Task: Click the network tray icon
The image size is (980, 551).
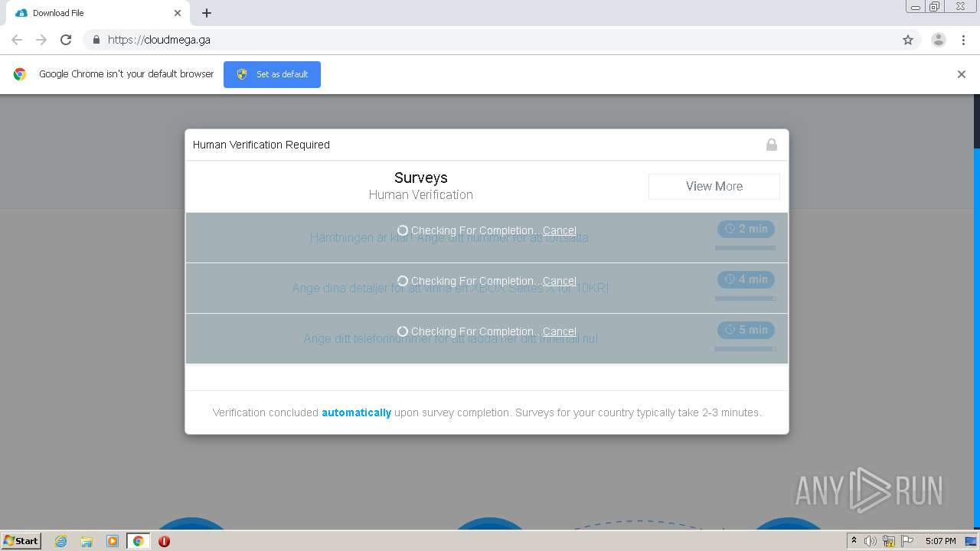Action: click(x=889, y=541)
